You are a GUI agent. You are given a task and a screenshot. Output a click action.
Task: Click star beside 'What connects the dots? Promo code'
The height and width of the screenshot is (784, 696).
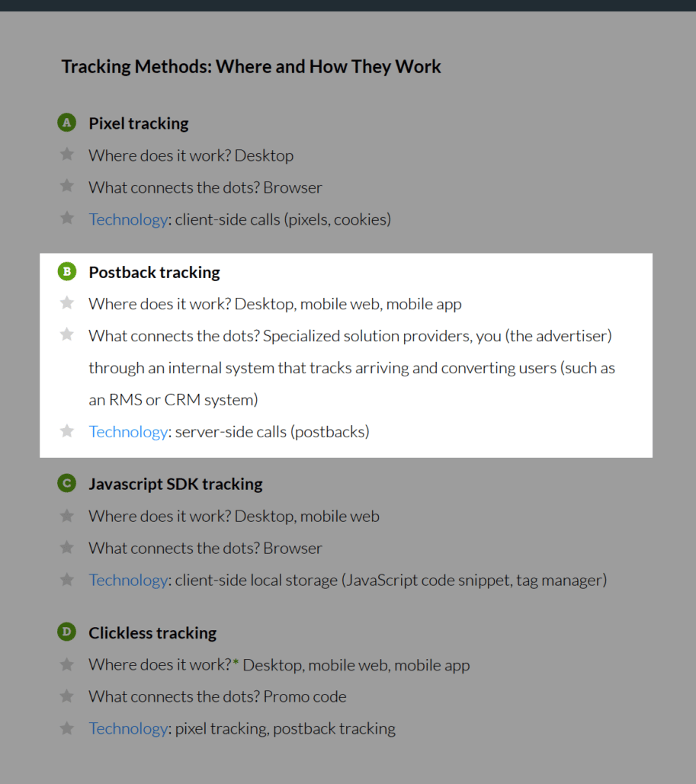67,696
